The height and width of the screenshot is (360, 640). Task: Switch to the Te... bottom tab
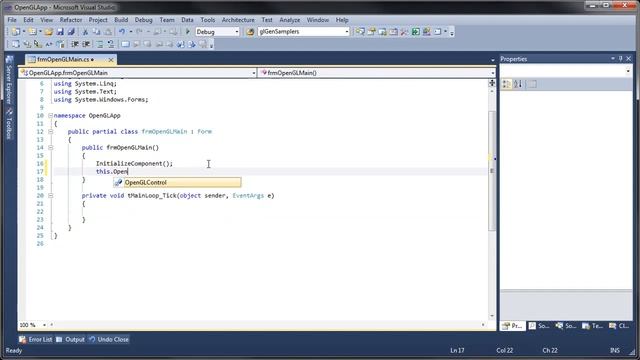point(592,326)
